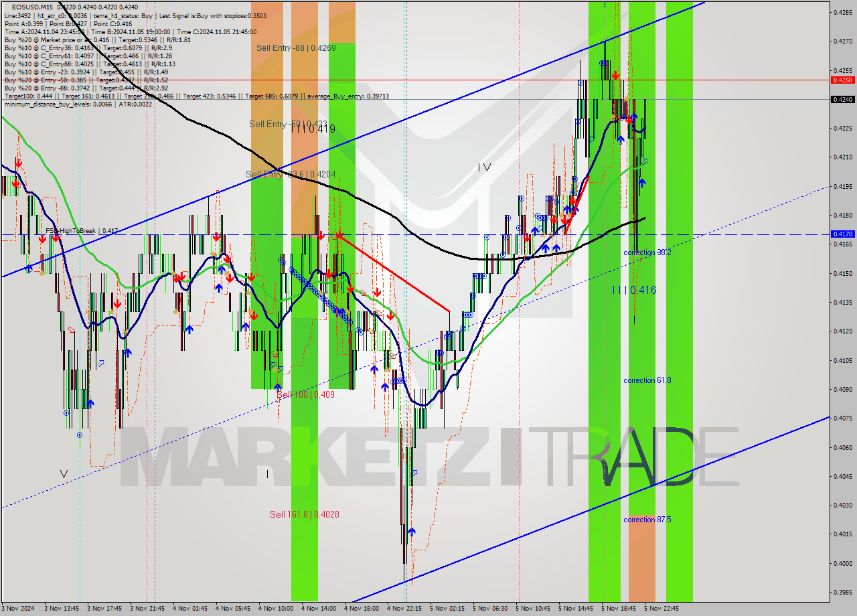
Task: Click the 'FSB-HighToBreak | 0.417' label
Action: [x=82, y=230]
